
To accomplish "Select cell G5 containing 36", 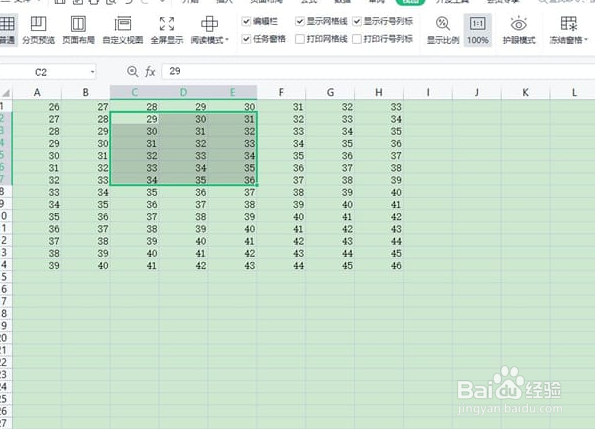I will [x=330, y=155].
